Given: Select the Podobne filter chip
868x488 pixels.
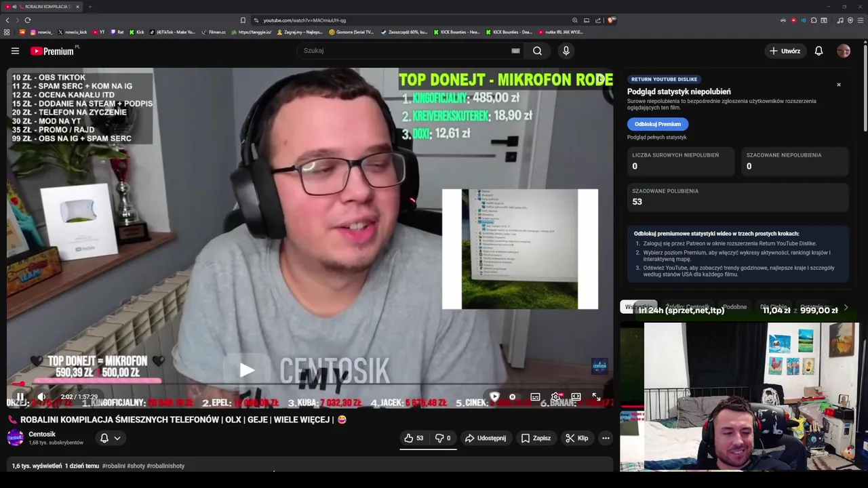Looking at the screenshot, I should (x=734, y=307).
